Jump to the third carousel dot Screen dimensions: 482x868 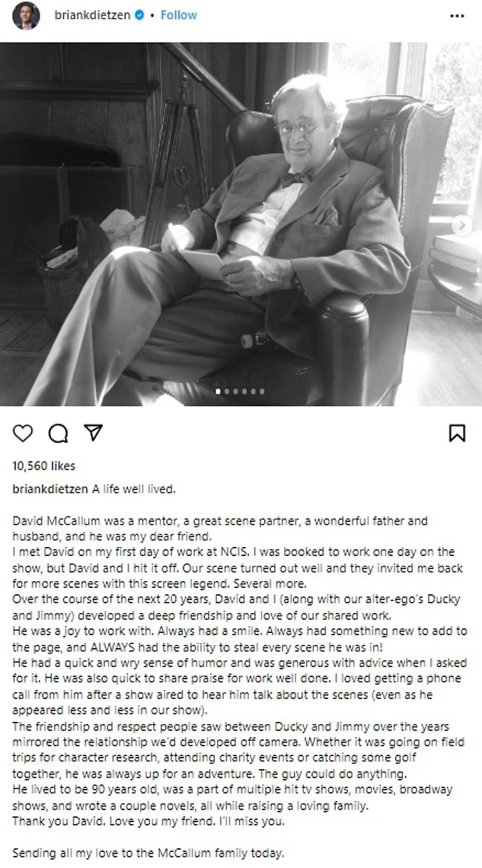coord(236,392)
